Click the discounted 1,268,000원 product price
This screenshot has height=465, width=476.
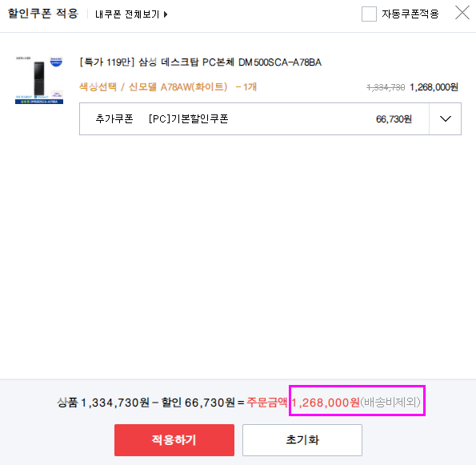click(x=434, y=87)
